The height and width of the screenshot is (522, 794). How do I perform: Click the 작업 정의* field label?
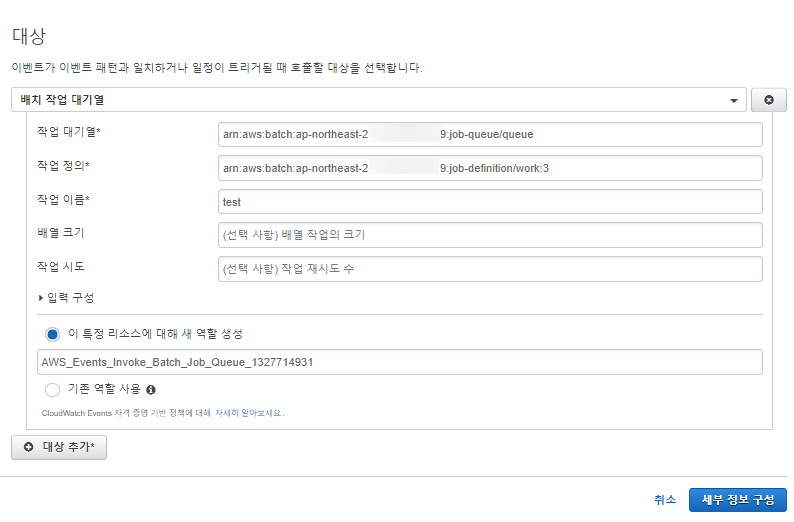[63, 166]
